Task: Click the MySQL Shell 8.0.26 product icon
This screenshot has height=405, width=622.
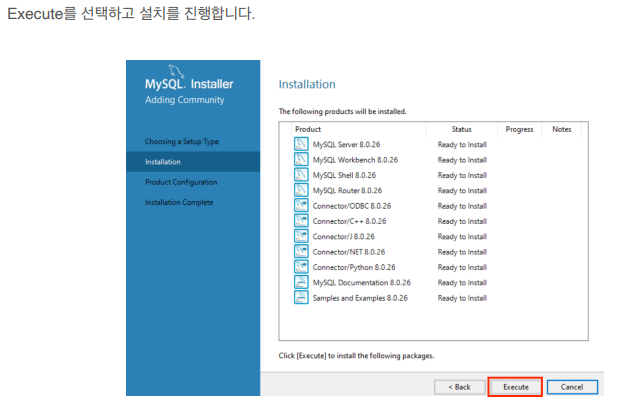Action: (x=301, y=175)
